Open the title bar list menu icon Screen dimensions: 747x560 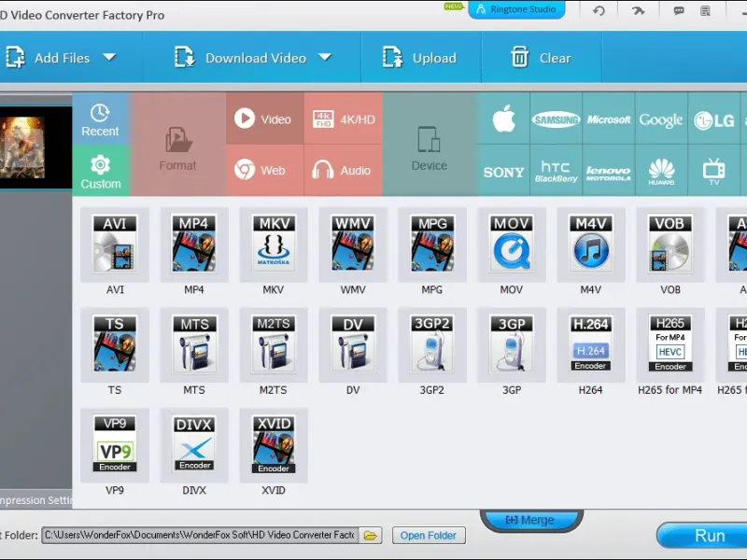705,10
